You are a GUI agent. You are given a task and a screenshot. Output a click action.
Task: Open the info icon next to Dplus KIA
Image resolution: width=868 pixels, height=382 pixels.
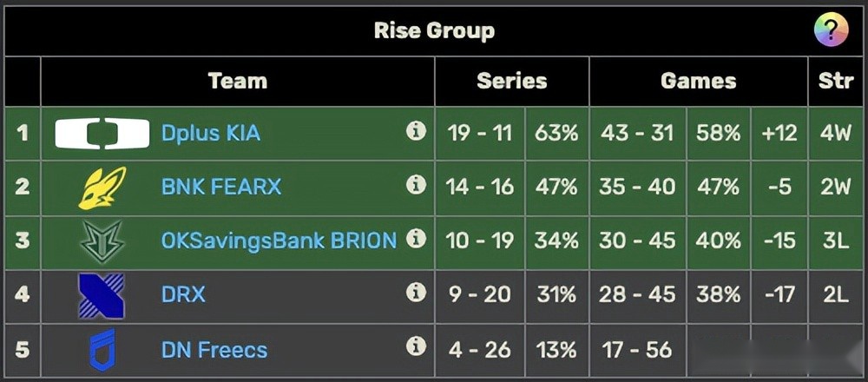[417, 131]
